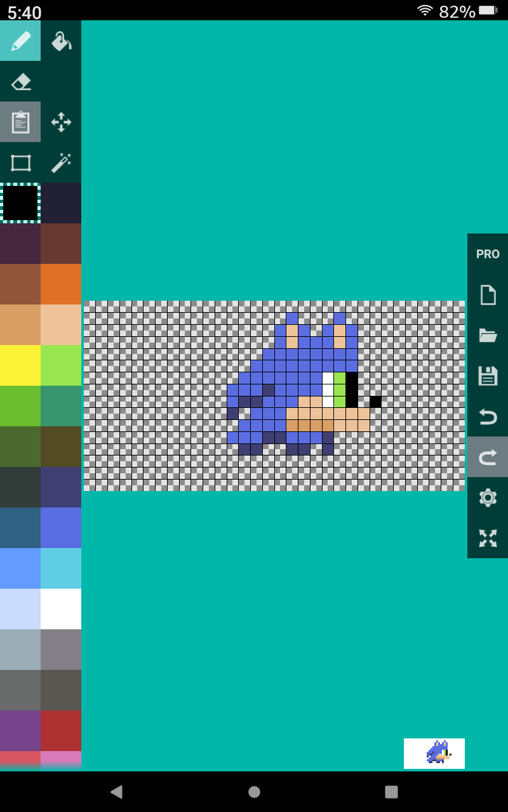Choose the pale lavender blue swatch
The image size is (508, 812).
click(20, 609)
